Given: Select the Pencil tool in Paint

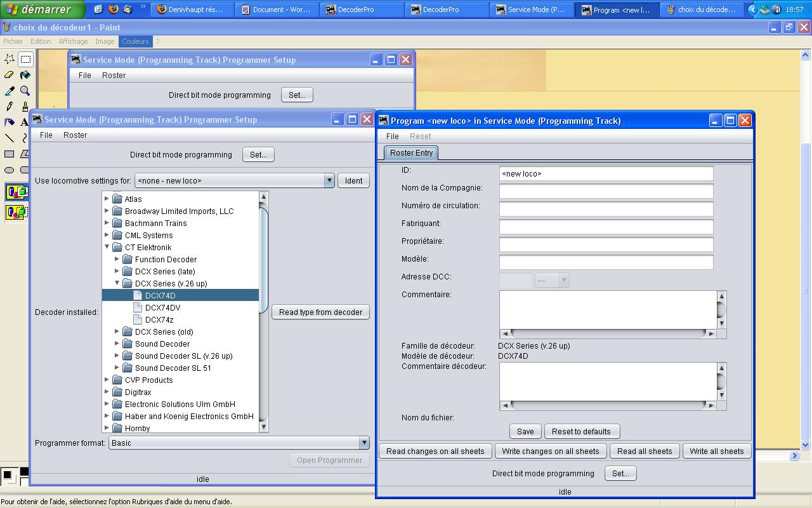Looking at the screenshot, I should tap(10, 107).
